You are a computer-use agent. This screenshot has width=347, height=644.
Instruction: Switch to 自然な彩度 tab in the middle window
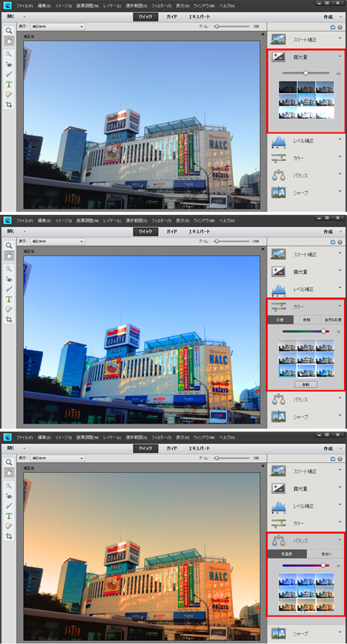[x=332, y=319]
